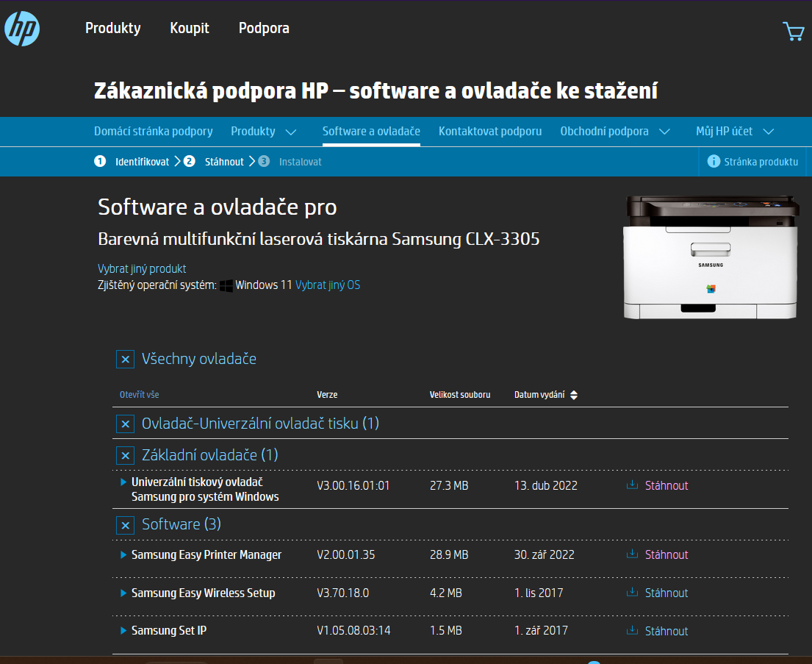Open the Podpora menu in top header
Image resolution: width=812 pixels, height=664 pixels.
point(264,29)
